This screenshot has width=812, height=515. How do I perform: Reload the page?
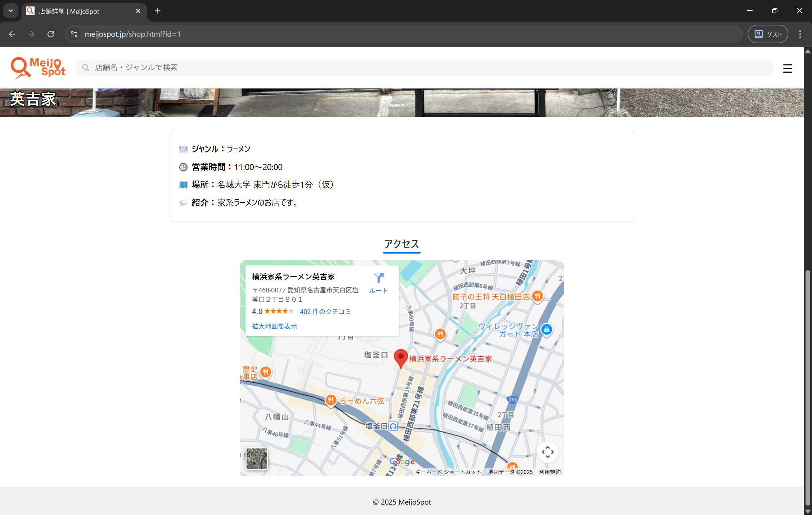51,34
